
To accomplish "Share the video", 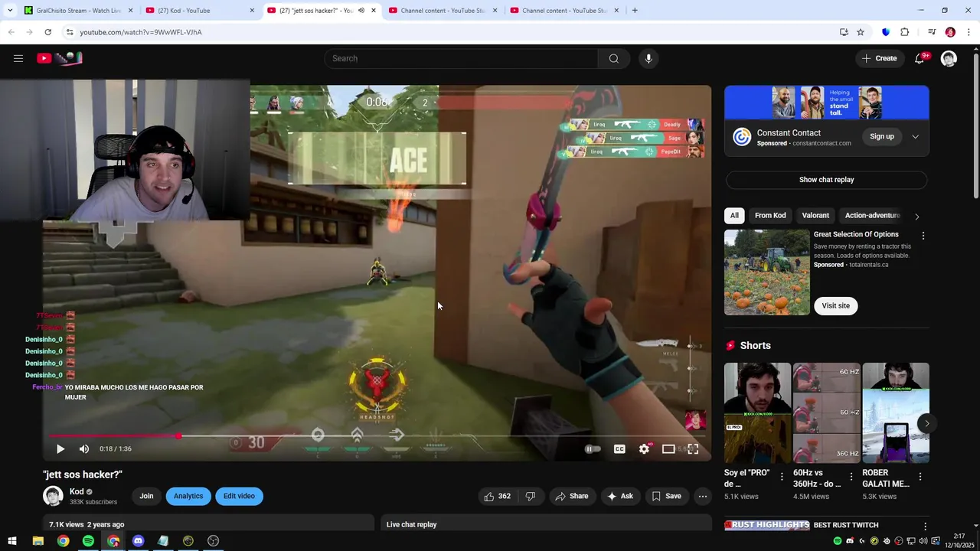I will (x=572, y=496).
